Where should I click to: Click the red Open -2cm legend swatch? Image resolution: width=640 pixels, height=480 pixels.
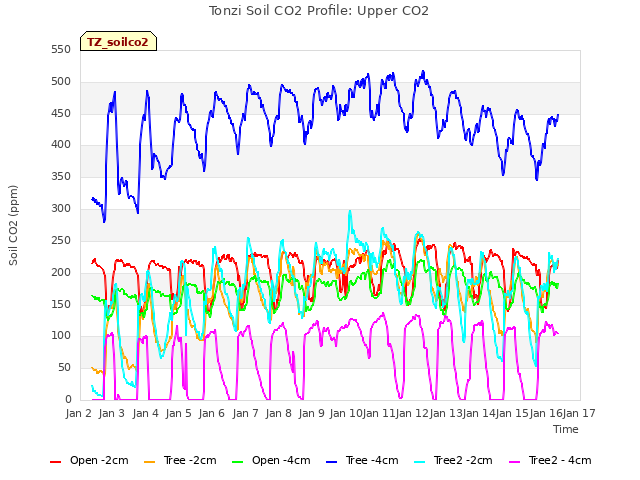(56, 462)
